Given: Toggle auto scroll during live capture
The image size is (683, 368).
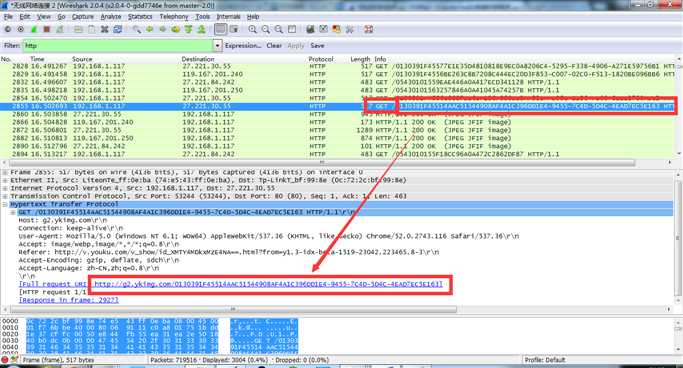Looking at the screenshot, I should tap(234, 30).
